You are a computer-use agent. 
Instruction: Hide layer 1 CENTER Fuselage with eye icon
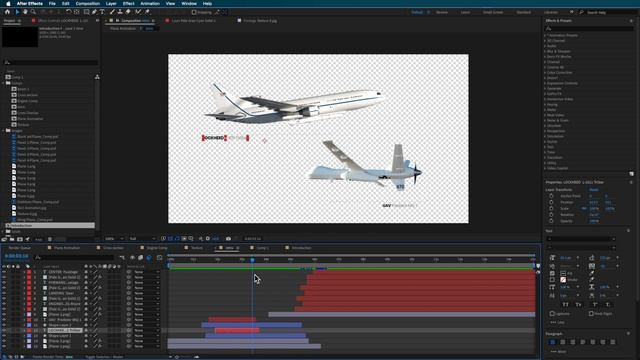click(x=4, y=272)
